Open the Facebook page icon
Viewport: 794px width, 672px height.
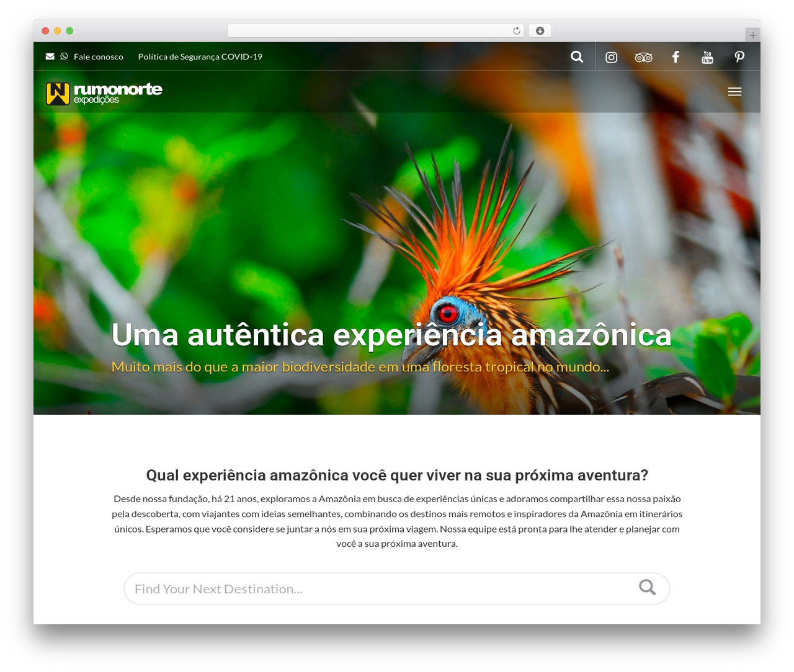tap(676, 57)
